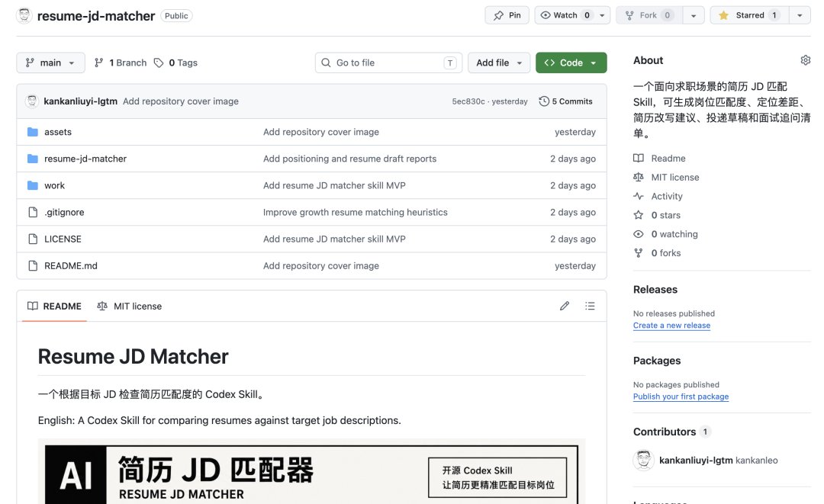Viewport: 824px width, 504px height.
Task: View the 5 Commits history
Action: (x=565, y=101)
